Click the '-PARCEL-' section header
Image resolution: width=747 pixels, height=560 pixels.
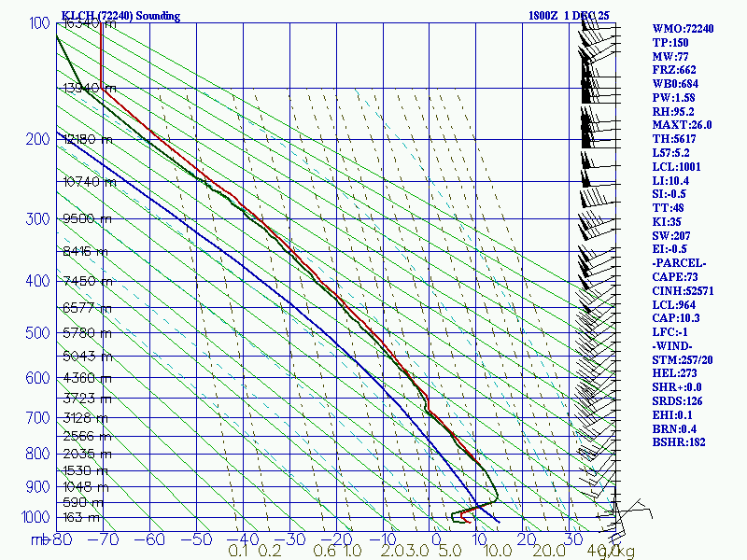(x=679, y=263)
